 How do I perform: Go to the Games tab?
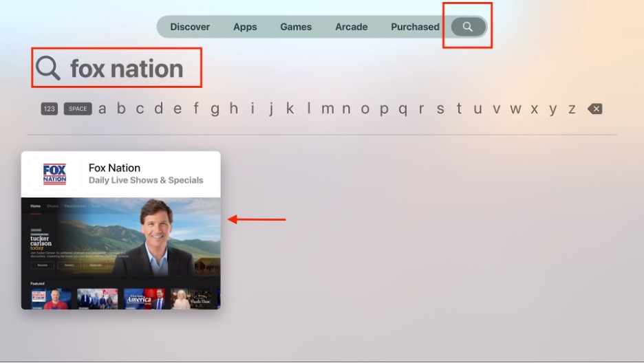296,27
